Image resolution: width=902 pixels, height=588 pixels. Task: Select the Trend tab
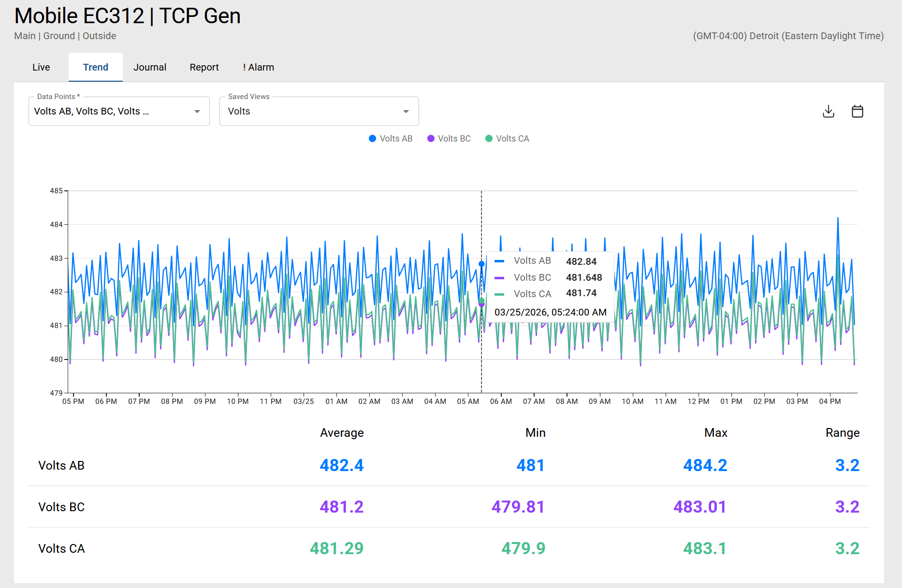[96, 67]
